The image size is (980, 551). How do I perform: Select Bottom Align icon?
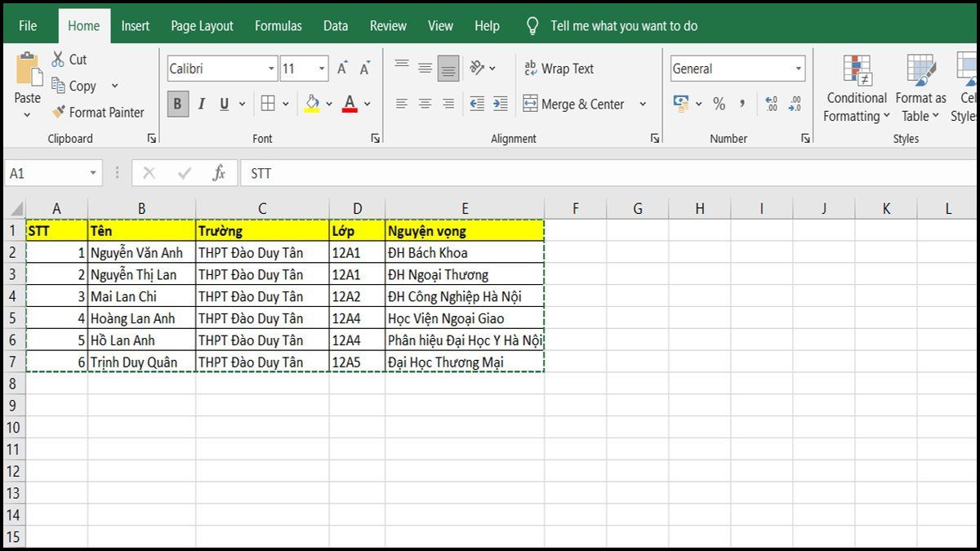[x=448, y=69]
